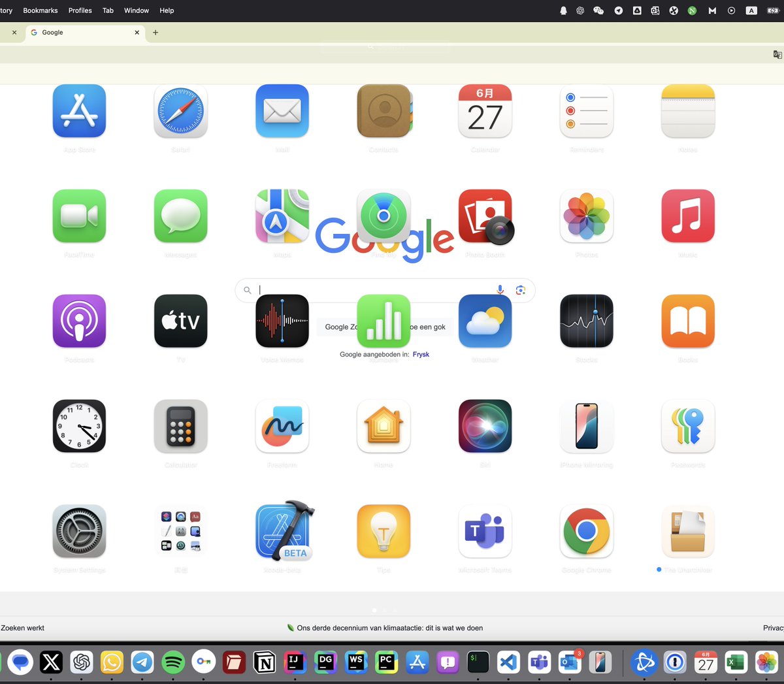
Task: Launch WebStorm from the Dock
Action: pos(356,662)
